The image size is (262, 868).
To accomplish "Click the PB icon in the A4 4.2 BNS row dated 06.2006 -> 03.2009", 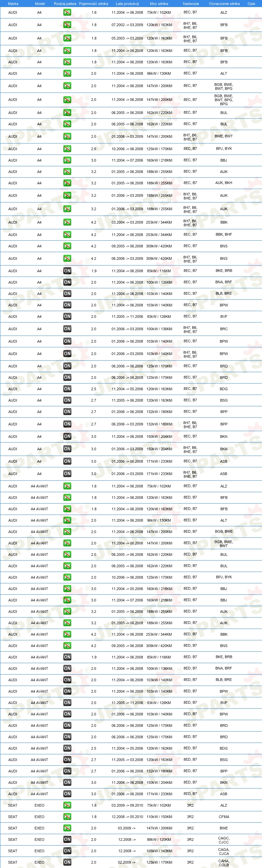I will point(67,258).
